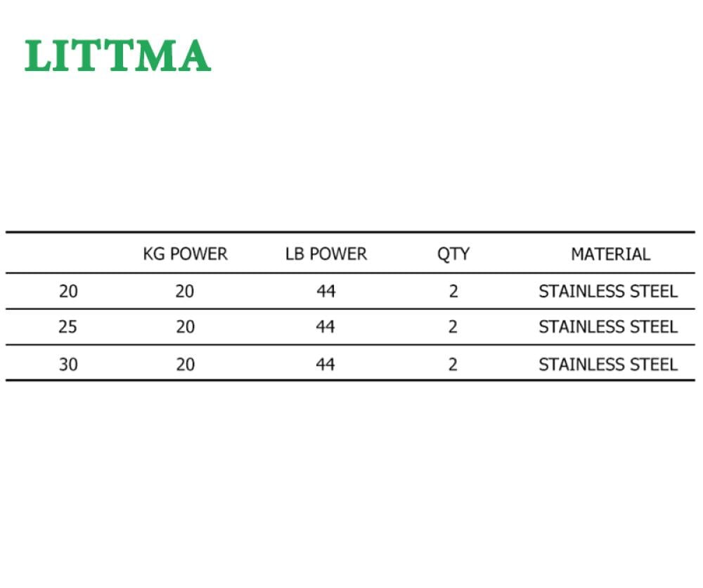The image size is (703, 588).
Task: Click STAINLESS STEEL in row 30
Action: (x=608, y=365)
